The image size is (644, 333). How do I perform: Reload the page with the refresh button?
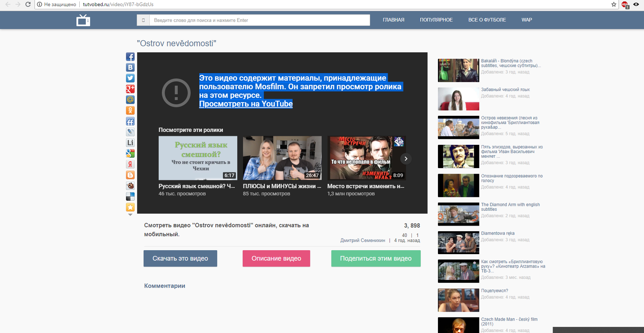(x=28, y=4)
